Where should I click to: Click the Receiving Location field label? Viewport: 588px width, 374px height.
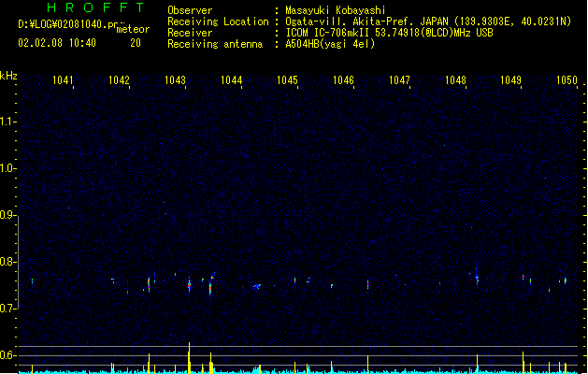218,22
